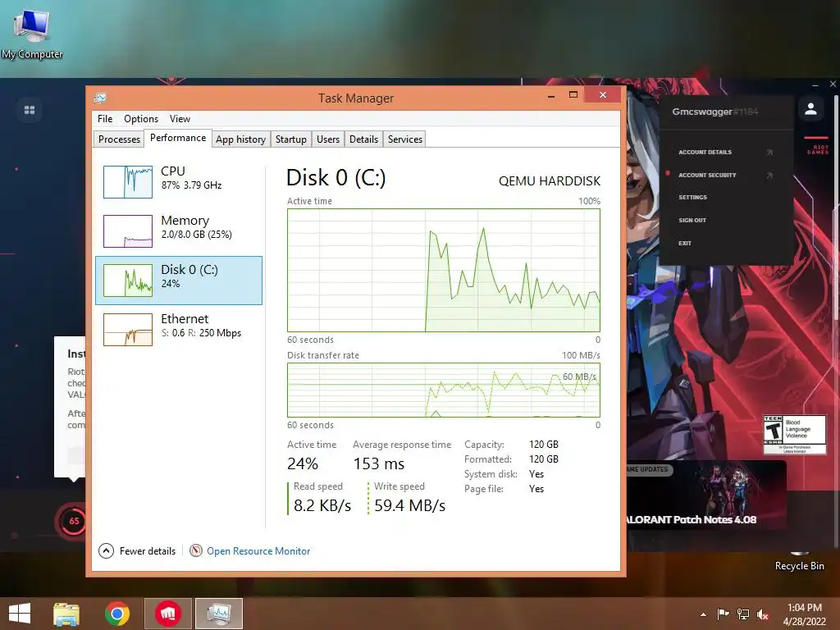Minimize the Riot Client window

(x=815, y=84)
